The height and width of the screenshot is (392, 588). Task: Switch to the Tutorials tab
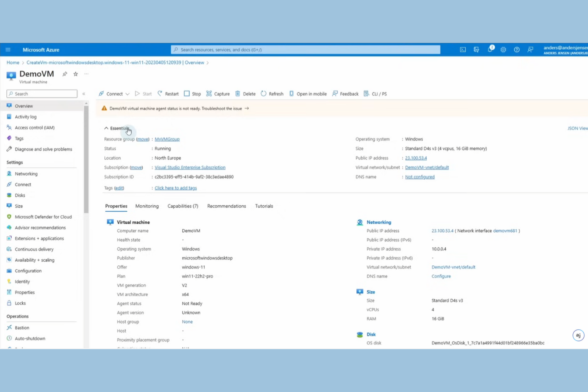click(x=264, y=206)
